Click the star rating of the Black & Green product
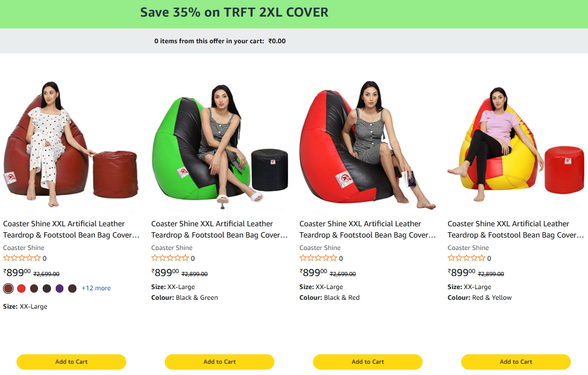Image resolution: width=588 pixels, height=375 pixels. point(170,258)
